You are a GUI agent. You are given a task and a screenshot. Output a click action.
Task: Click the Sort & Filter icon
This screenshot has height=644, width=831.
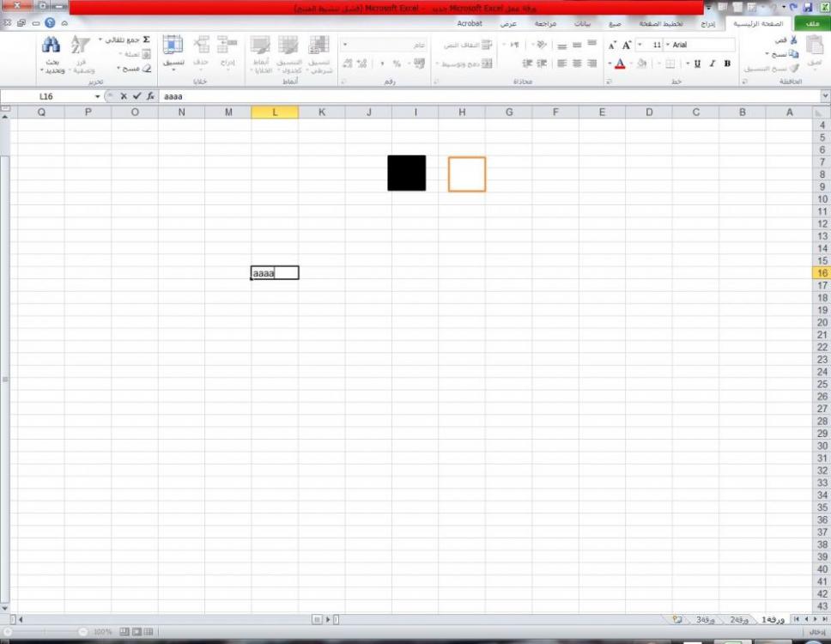click(80, 45)
